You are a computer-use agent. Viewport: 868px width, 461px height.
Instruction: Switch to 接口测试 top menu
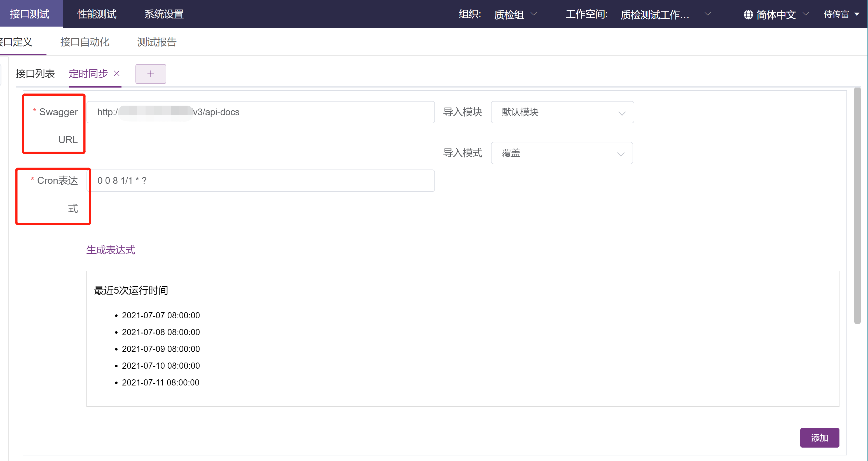point(30,14)
